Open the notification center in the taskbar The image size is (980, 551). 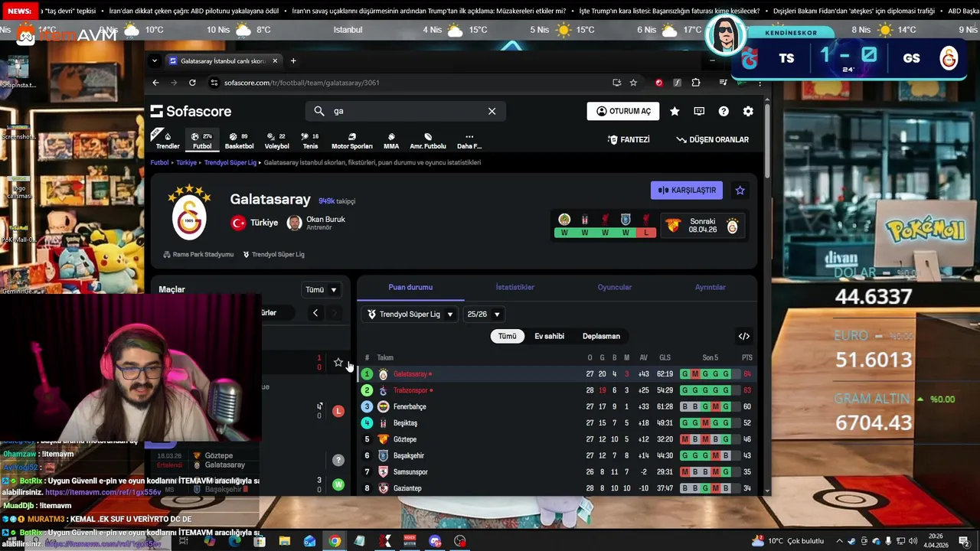coord(964,541)
